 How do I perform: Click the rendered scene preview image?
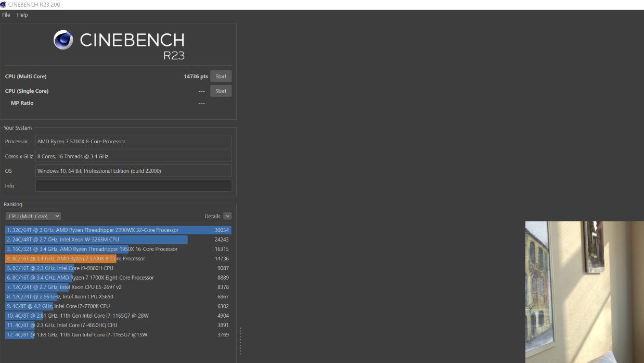point(585,292)
